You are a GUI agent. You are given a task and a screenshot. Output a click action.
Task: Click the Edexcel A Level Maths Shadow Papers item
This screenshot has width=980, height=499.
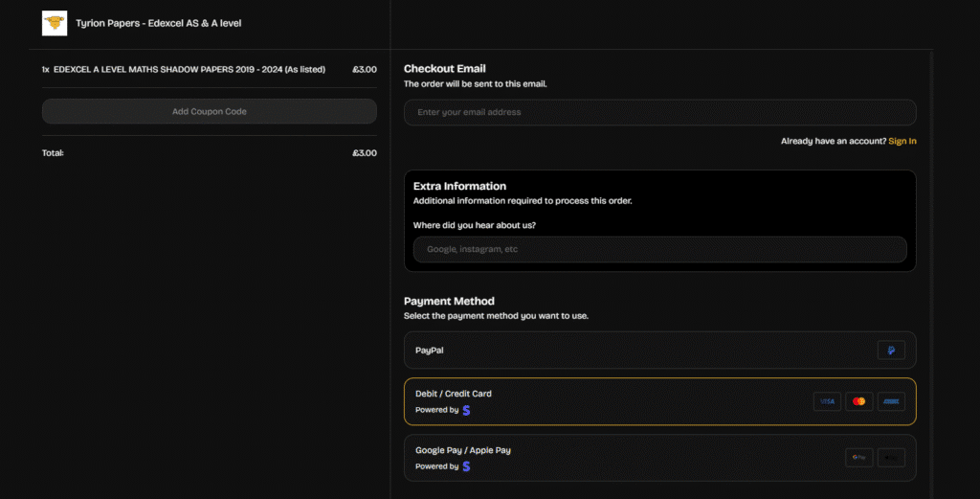click(x=189, y=69)
